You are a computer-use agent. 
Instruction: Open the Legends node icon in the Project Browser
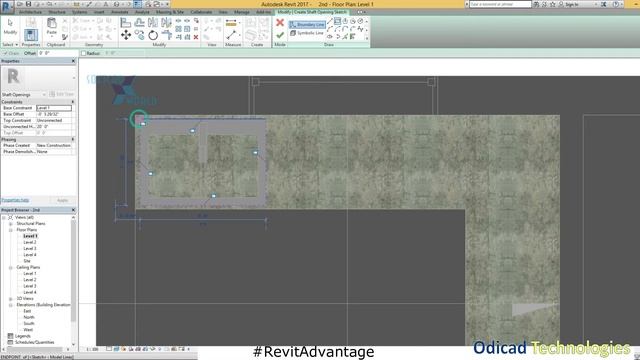coord(11,336)
